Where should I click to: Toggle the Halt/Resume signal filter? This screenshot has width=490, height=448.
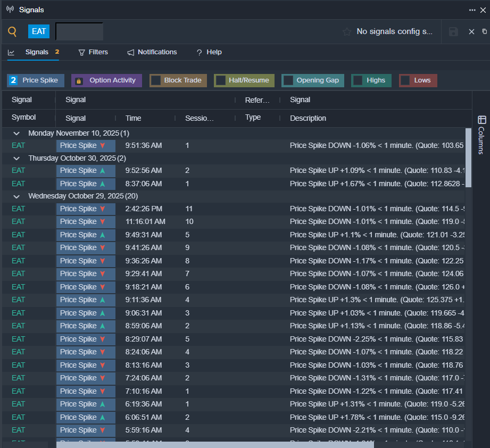[220, 80]
